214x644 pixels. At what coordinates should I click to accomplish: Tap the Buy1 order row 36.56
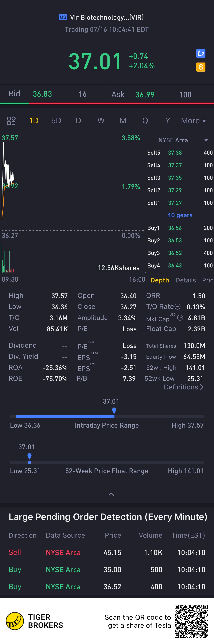[x=180, y=228]
